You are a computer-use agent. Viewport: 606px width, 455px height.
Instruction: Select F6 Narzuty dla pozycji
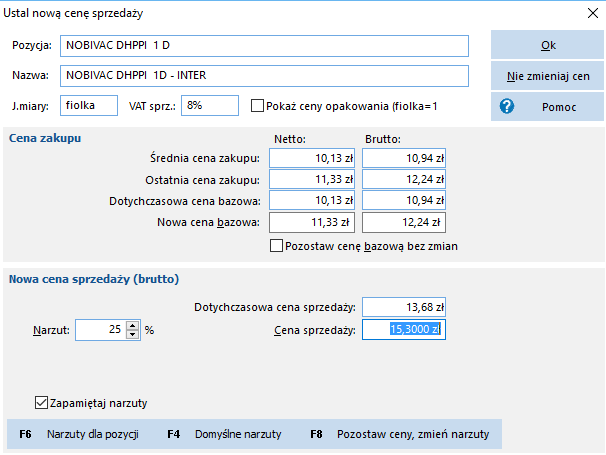[79, 434]
